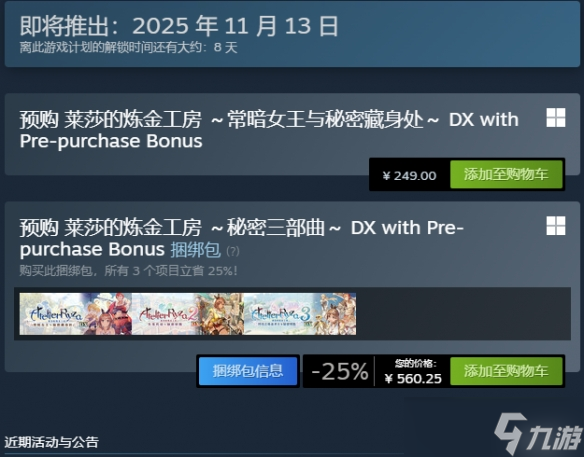Open the Atelier Ryza 1 DX thumbnail
Screen dimensions: 584x457
[76, 314]
